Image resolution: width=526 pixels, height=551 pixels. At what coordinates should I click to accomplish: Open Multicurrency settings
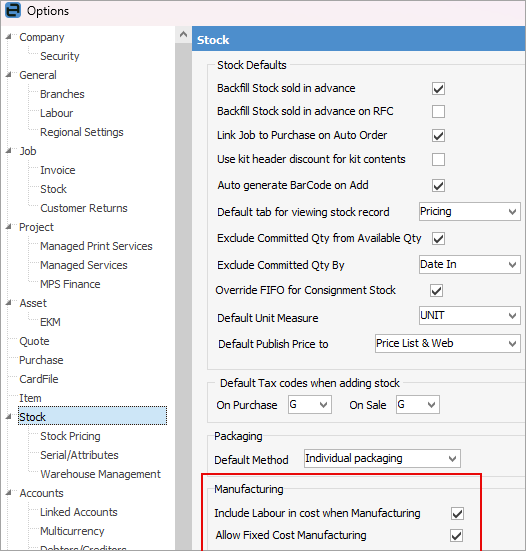point(72,531)
